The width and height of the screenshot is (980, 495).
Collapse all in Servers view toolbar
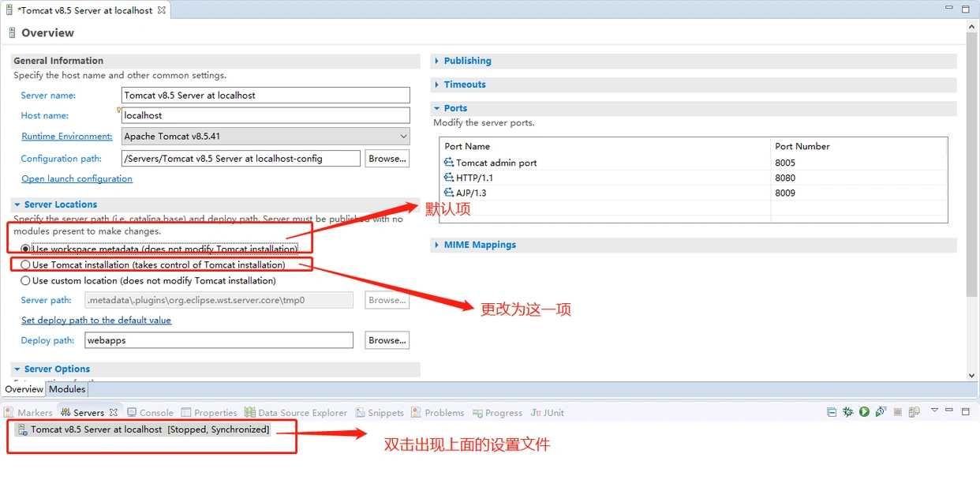pyautogui.click(x=832, y=412)
